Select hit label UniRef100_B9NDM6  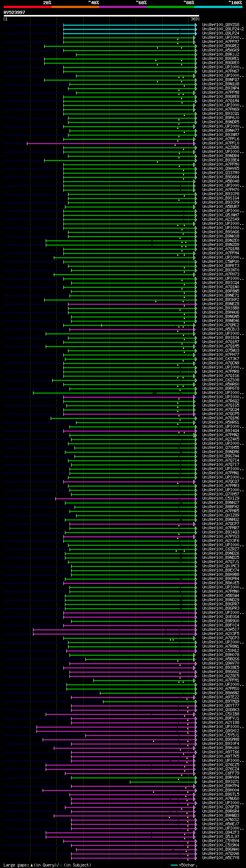(x=221, y=452)
